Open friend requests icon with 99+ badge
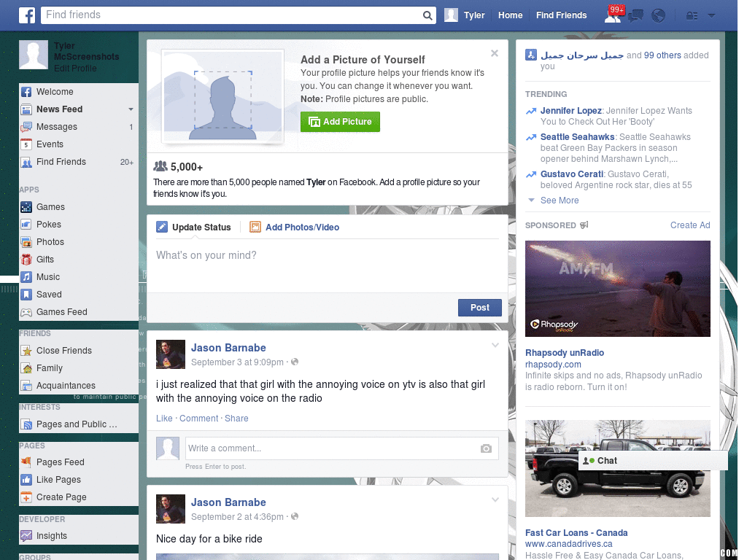The image size is (747, 560). tap(614, 15)
